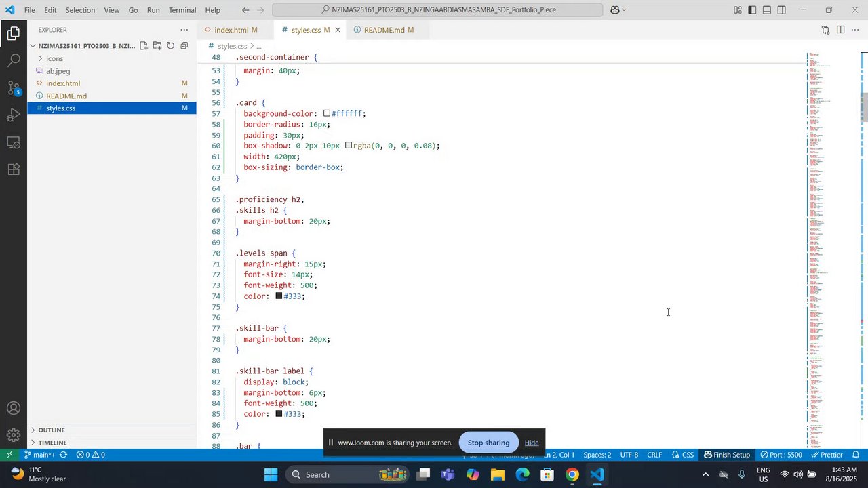This screenshot has width=868, height=488.
Task: Open the Selection menu
Action: pyautogui.click(x=80, y=10)
